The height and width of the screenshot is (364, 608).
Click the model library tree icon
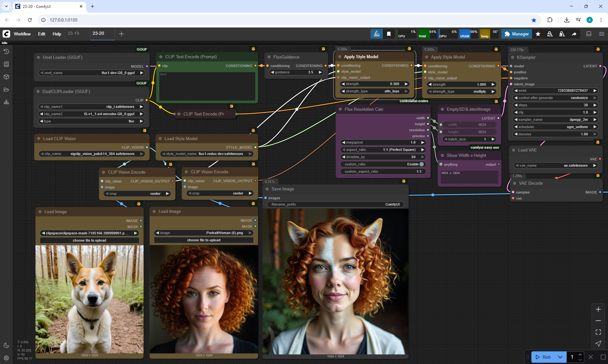6,102
